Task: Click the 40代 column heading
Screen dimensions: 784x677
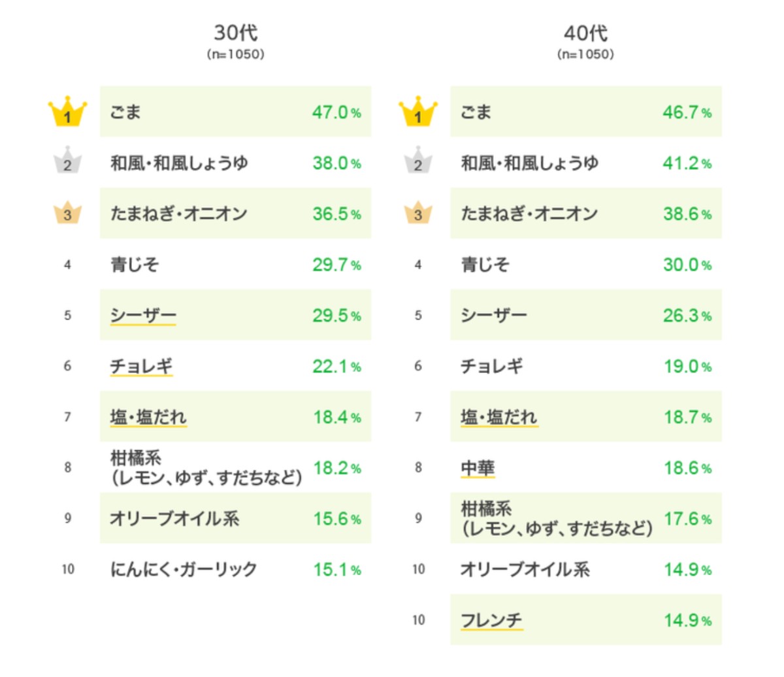Action: tap(586, 33)
